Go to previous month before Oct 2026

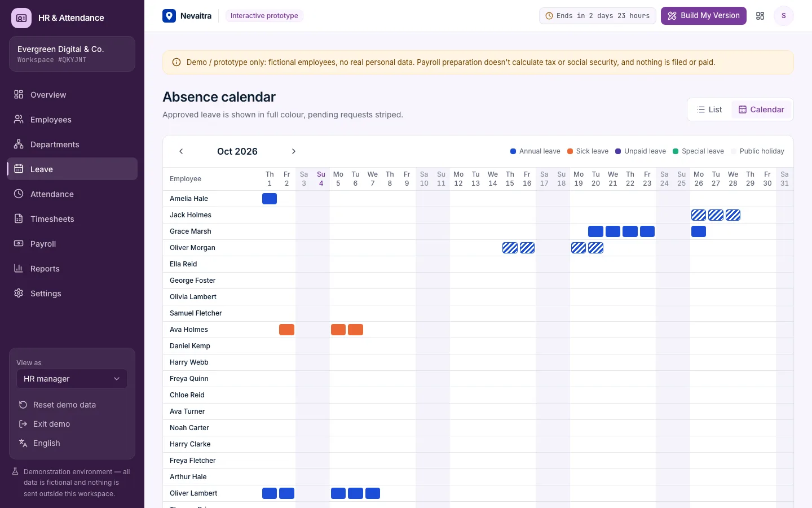pyautogui.click(x=181, y=151)
